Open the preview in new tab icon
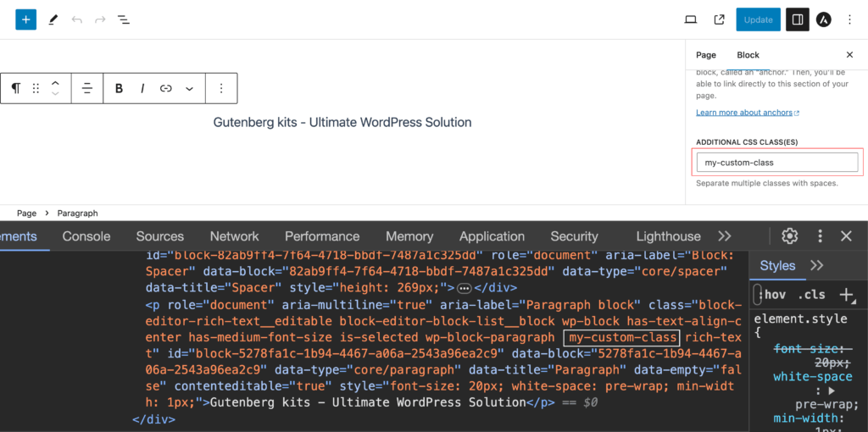This screenshot has width=868, height=432. click(x=719, y=19)
